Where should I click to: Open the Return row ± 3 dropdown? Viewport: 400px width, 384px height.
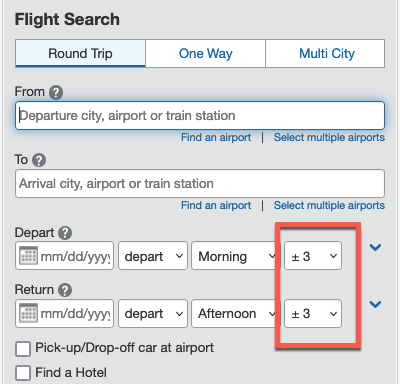(x=313, y=313)
